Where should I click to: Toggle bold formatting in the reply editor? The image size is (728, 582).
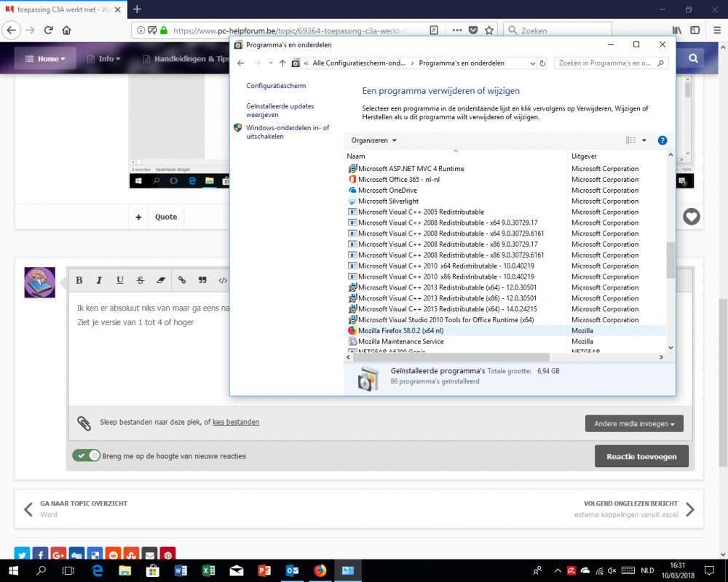(x=79, y=280)
